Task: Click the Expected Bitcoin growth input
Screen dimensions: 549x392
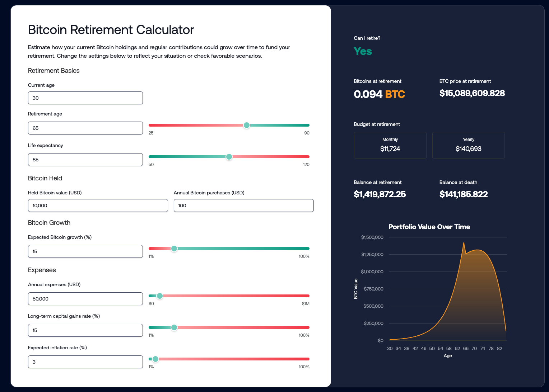Action: (x=85, y=251)
